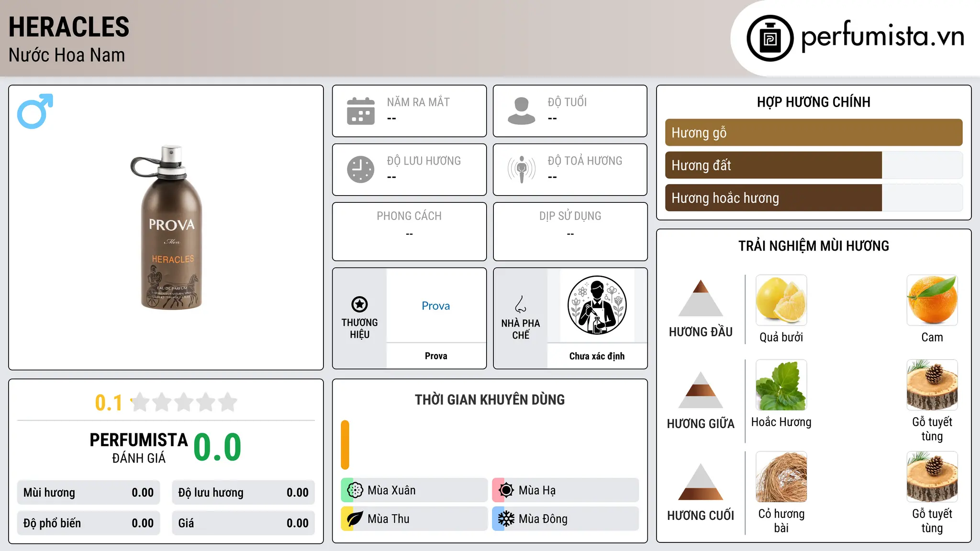The height and width of the screenshot is (551, 980).
Task: Click the Năm ra mắt label
Action: [x=418, y=102]
